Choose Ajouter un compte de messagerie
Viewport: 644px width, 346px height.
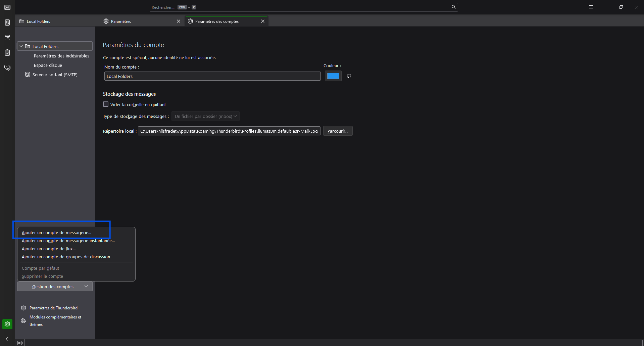(76, 232)
